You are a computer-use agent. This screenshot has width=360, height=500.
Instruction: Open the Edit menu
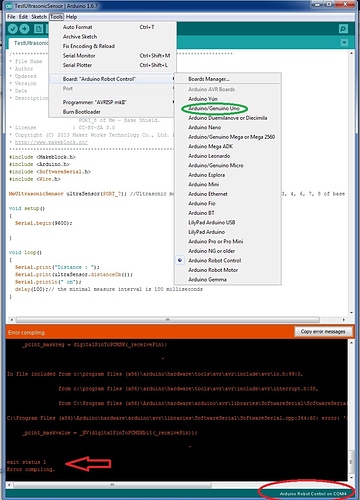pyautogui.click(x=23, y=17)
